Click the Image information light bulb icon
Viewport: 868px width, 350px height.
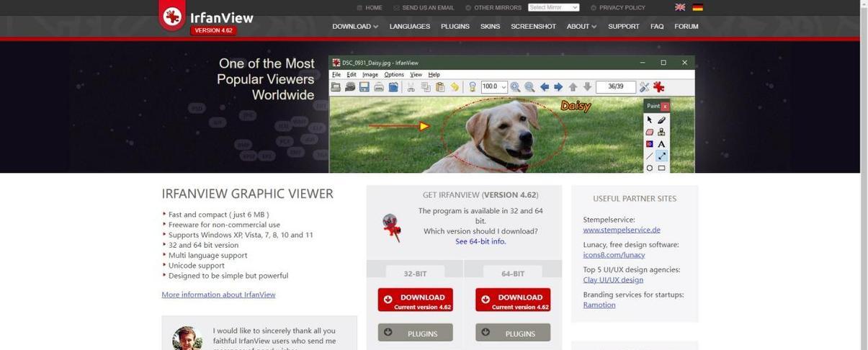[473, 86]
